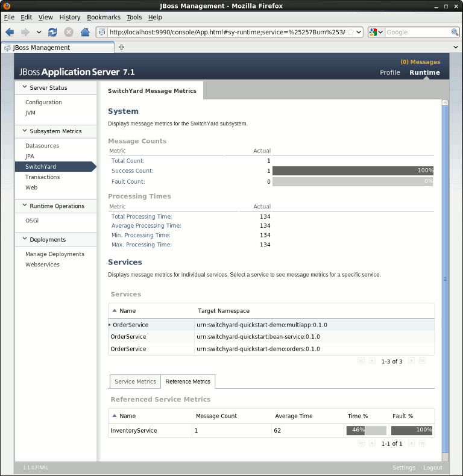Viewport: 463px width, 476px height.
Task: Open the Edit menu
Action: [26, 17]
